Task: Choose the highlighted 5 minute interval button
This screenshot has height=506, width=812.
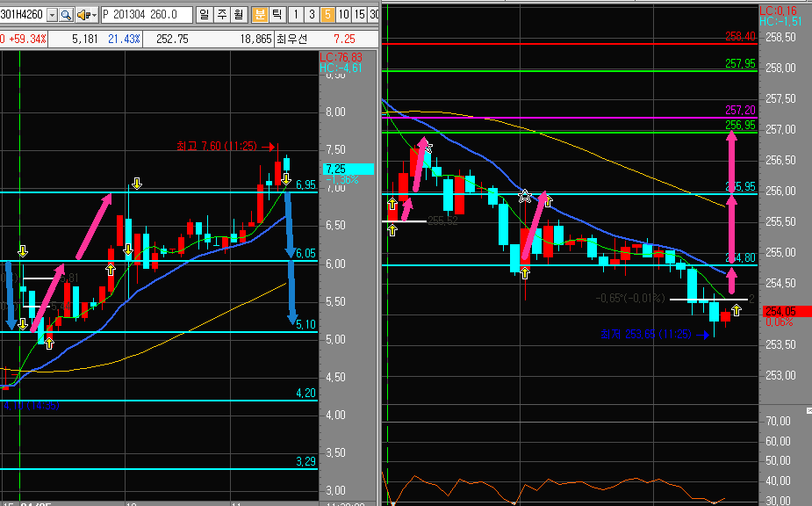Action: pos(327,15)
